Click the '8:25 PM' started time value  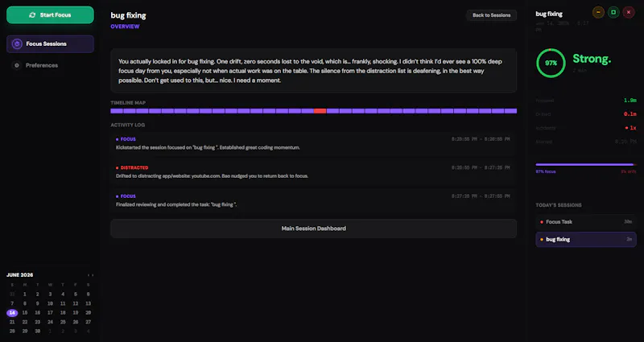[625, 142]
